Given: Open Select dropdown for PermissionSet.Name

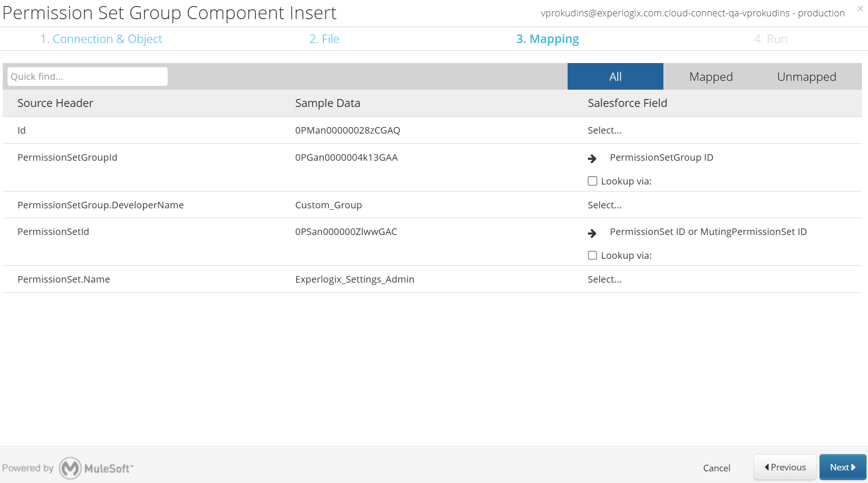Looking at the screenshot, I should [605, 279].
